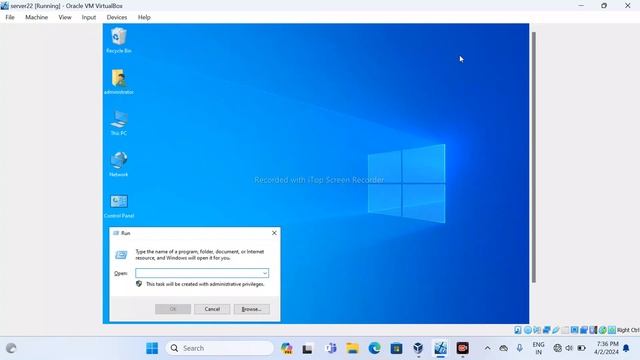This screenshot has width=640, height=360.
Task: Click the shared folders status icon
Action: tap(565, 330)
